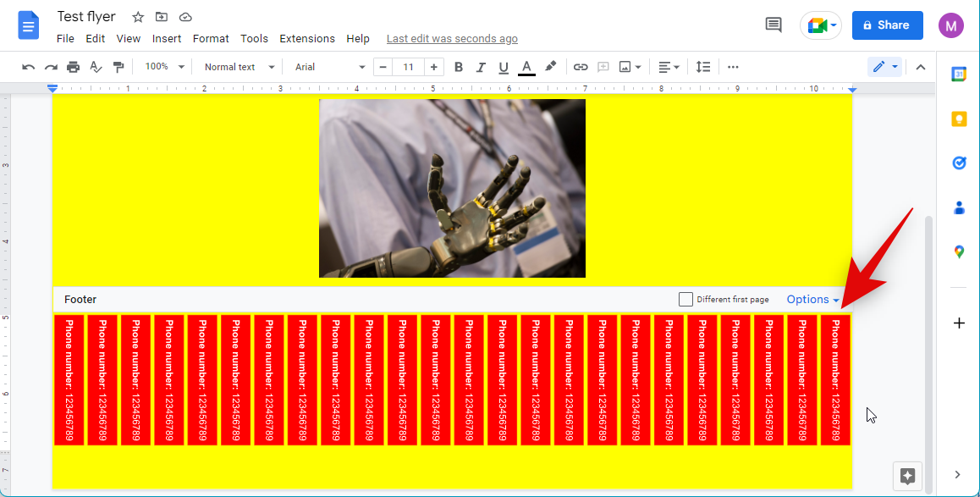This screenshot has height=497, width=980.
Task: Get add-ons with plus icon
Action: 959,323
